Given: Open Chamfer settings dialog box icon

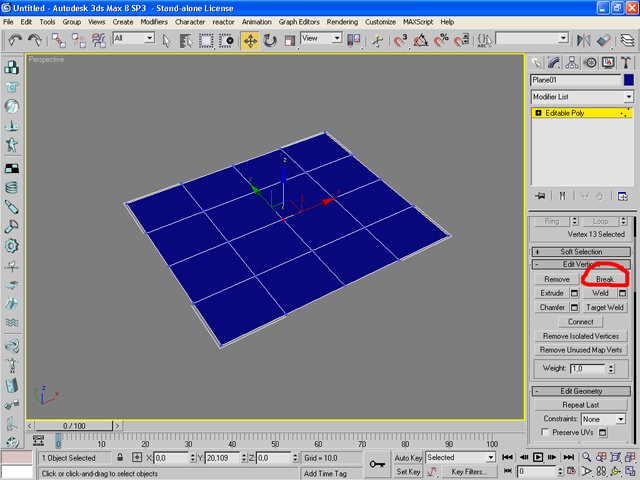Looking at the screenshot, I should [x=574, y=307].
